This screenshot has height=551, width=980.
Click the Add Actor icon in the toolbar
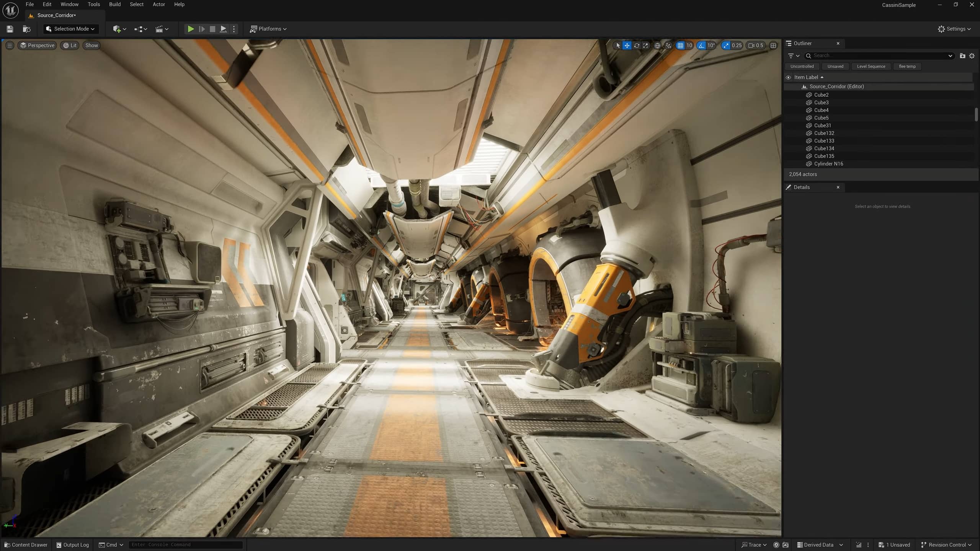pyautogui.click(x=118, y=29)
